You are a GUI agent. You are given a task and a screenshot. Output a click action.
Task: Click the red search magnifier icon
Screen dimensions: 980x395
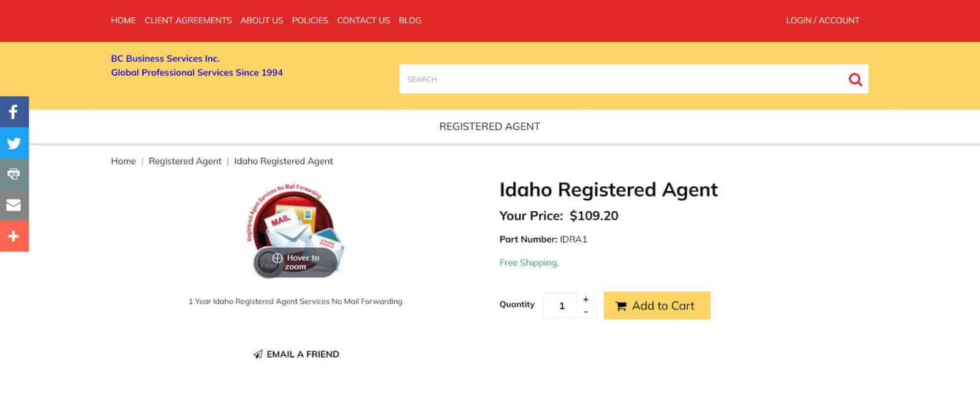(x=855, y=80)
